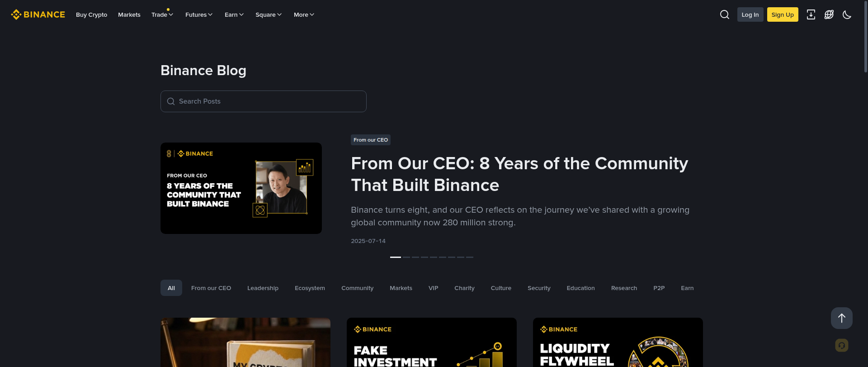This screenshot has height=367, width=868.
Task: Expand the Trade dropdown menu
Action: point(162,14)
